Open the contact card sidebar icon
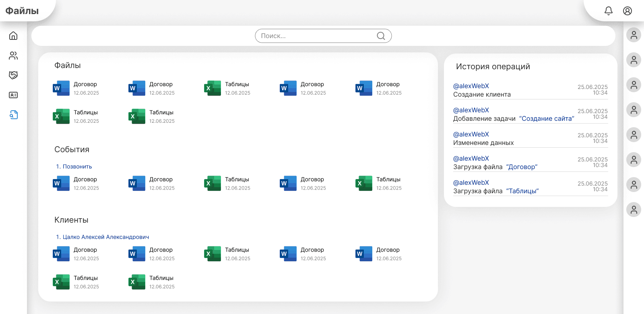The image size is (644, 314). 13,95
